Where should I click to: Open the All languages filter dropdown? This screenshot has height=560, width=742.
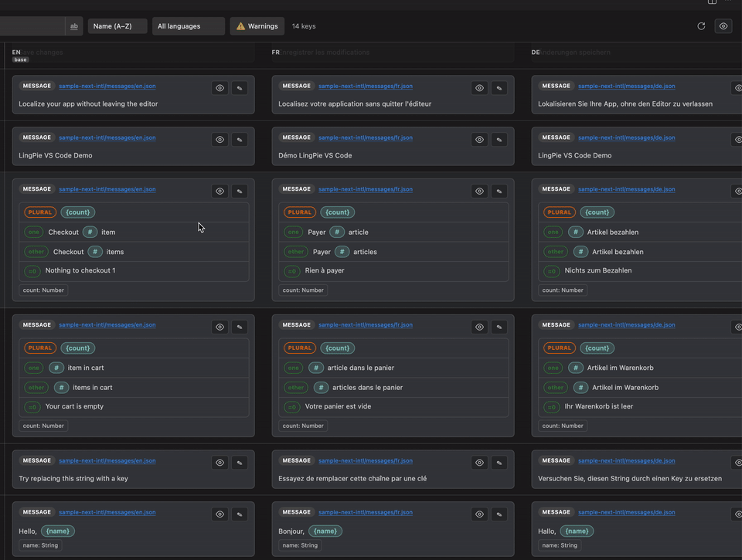coord(189,26)
